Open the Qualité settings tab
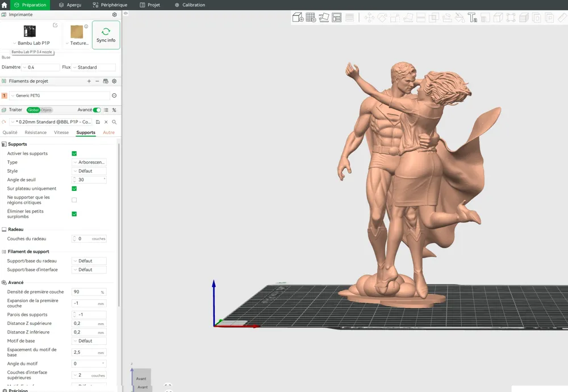The height and width of the screenshot is (392, 568). pos(10,132)
